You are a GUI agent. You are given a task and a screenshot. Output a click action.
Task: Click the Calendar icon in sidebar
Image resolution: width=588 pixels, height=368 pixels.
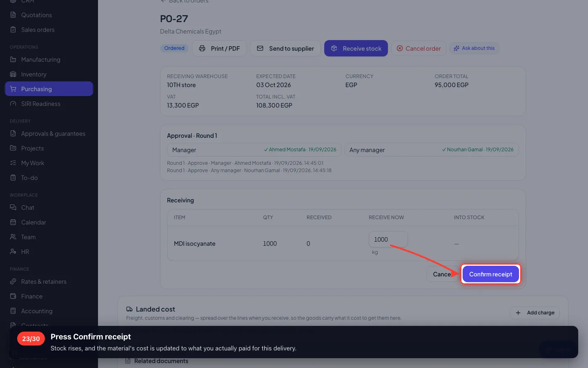point(13,222)
